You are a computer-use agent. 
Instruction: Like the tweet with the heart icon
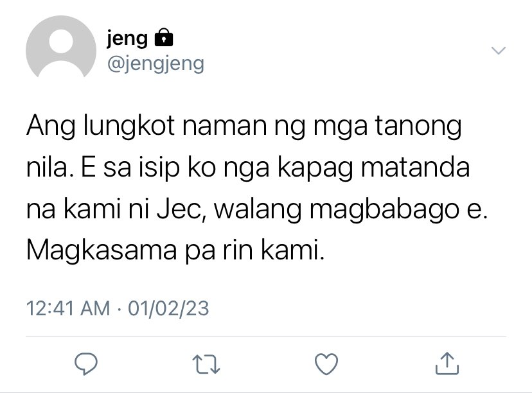click(x=326, y=364)
